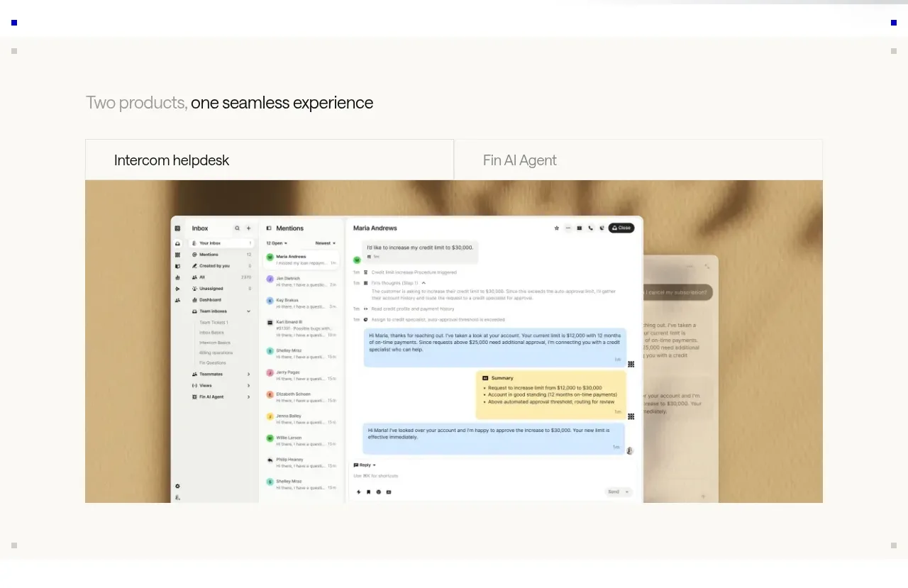Viewport: 908px width, 588px height.
Task: Toggle the sidebar panel icon beside Mentions
Action: [x=269, y=228]
